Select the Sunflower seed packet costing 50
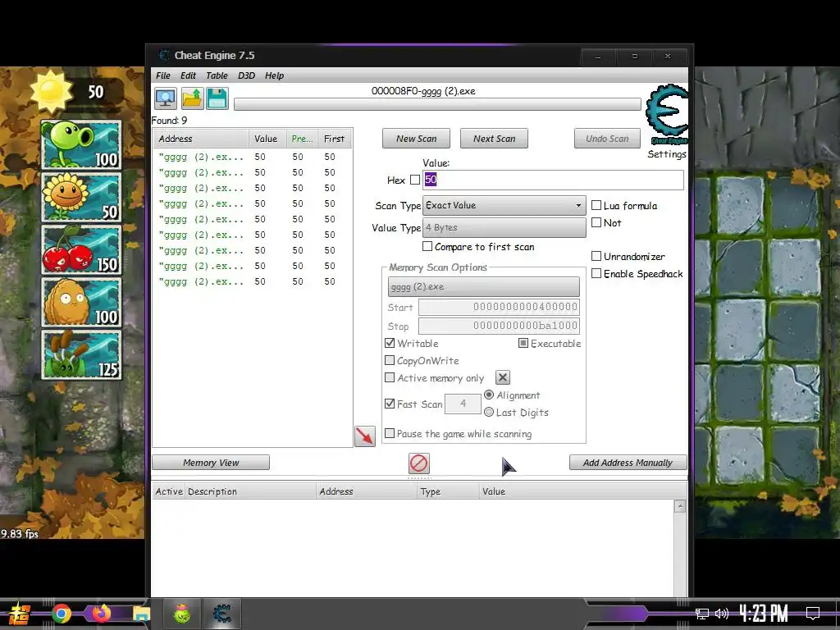 [x=81, y=197]
